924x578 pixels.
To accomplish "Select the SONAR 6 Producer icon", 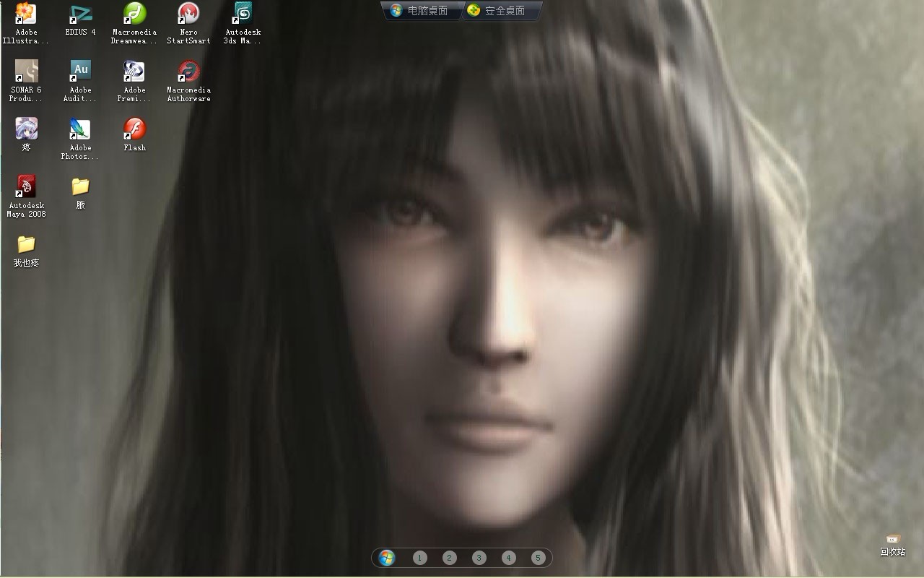I will coord(26,72).
